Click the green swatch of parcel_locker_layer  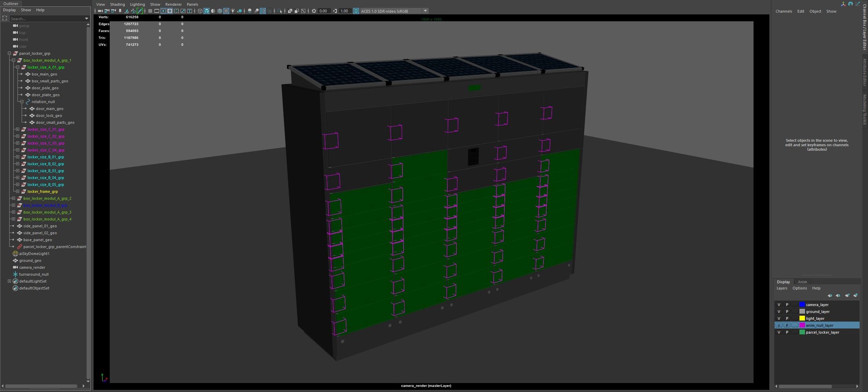point(802,332)
